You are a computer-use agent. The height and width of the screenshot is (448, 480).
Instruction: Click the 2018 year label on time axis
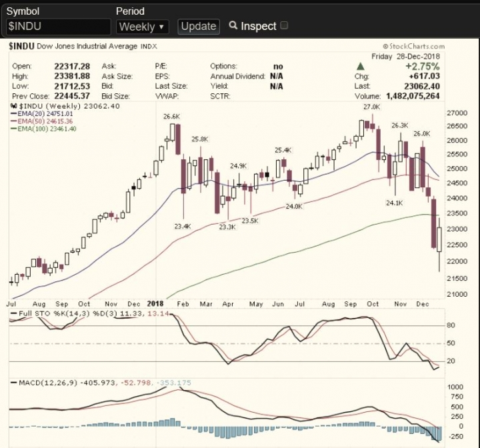(155, 303)
